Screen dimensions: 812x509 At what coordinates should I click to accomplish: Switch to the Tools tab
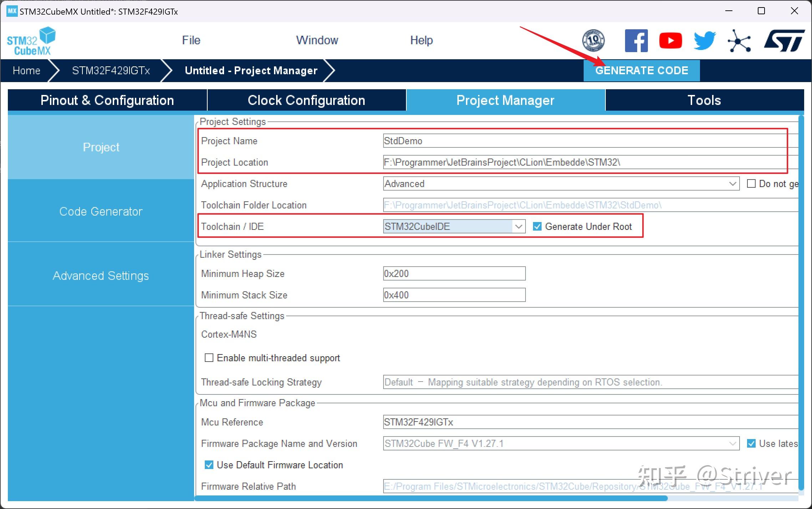tap(705, 100)
